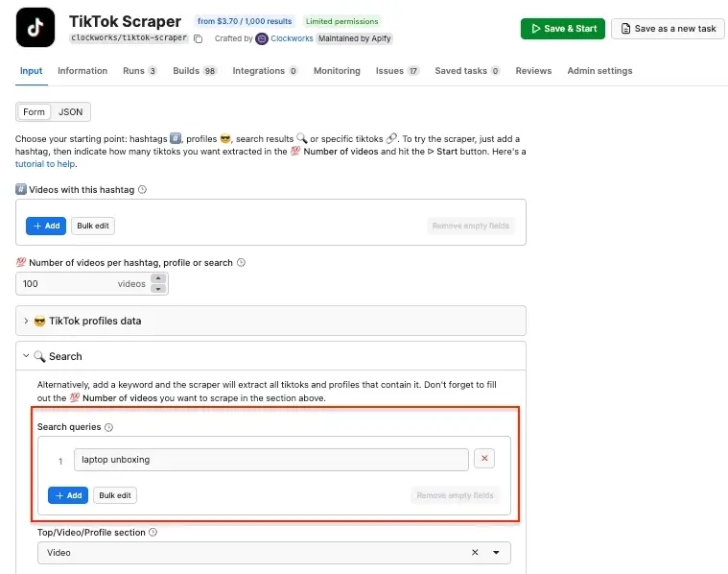This screenshot has width=728, height=574.
Task: Edit the laptop unboxing query field
Action: click(271, 460)
